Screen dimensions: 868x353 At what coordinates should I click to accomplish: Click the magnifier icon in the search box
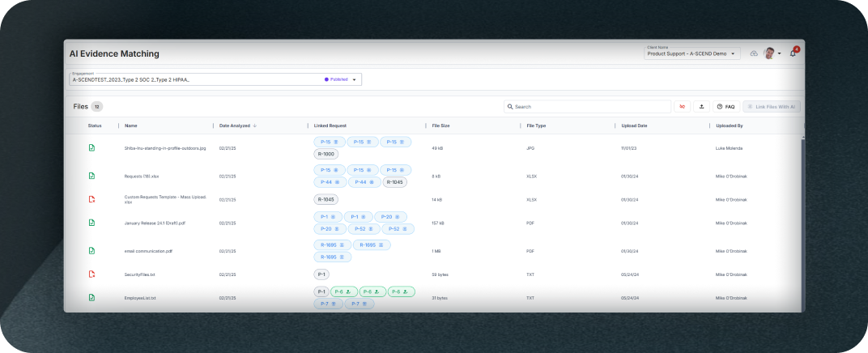point(510,107)
